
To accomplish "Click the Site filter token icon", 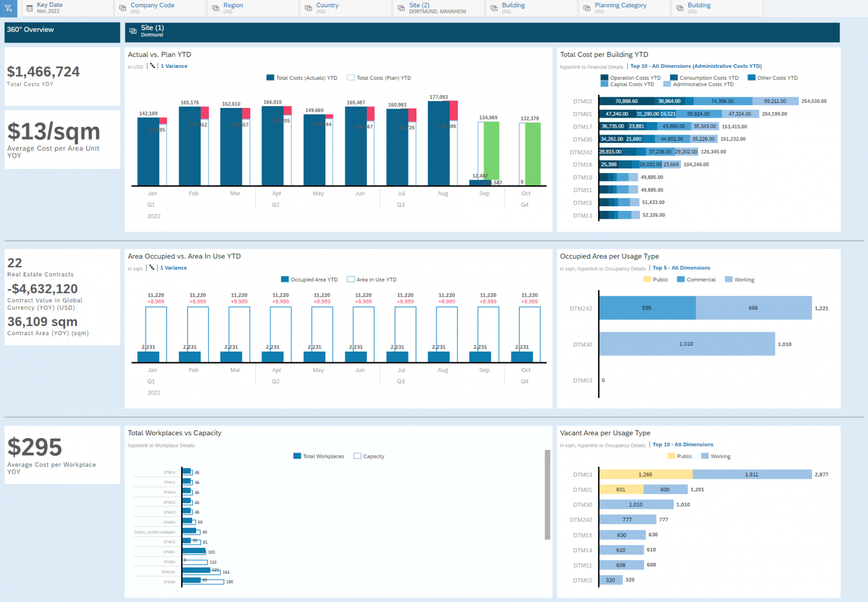I will [x=401, y=8].
